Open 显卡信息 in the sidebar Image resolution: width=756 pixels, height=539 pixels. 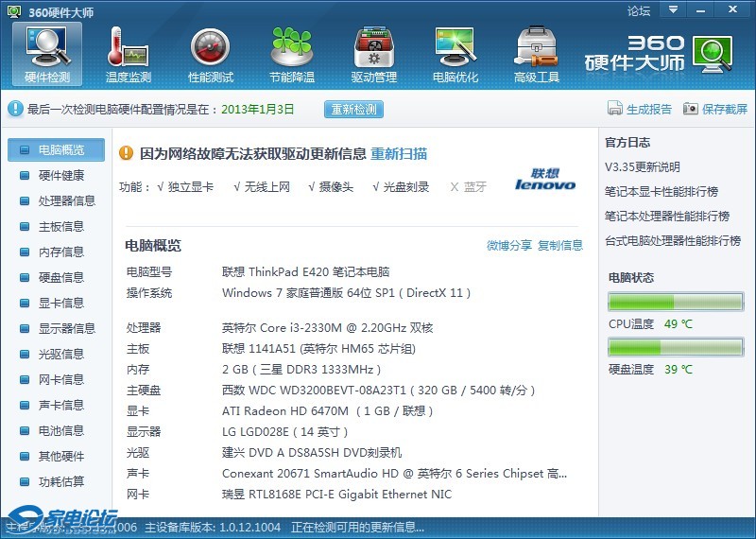pos(60,303)
